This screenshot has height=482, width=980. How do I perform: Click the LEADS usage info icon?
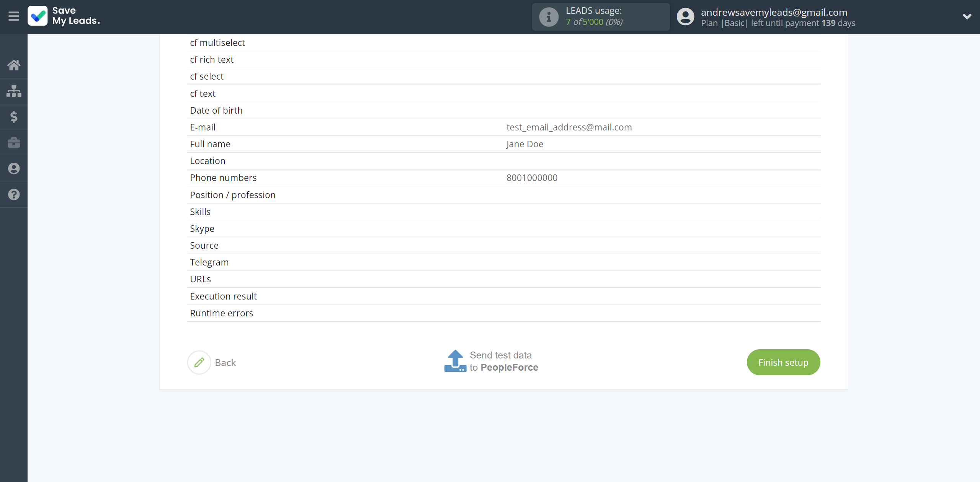(x=549, y=17)
